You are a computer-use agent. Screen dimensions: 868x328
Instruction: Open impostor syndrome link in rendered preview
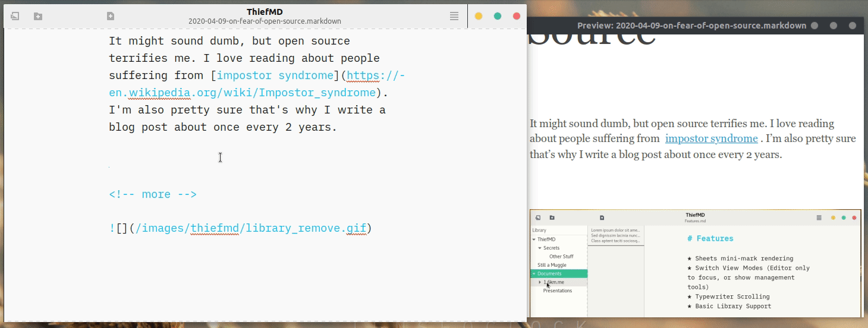point(711,139)
